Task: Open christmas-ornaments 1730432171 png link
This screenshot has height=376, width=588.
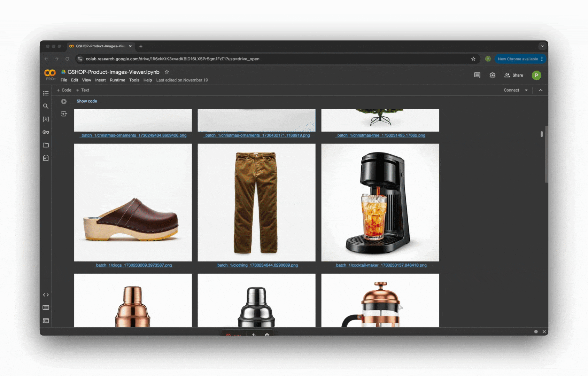Action: pos(256,135)
